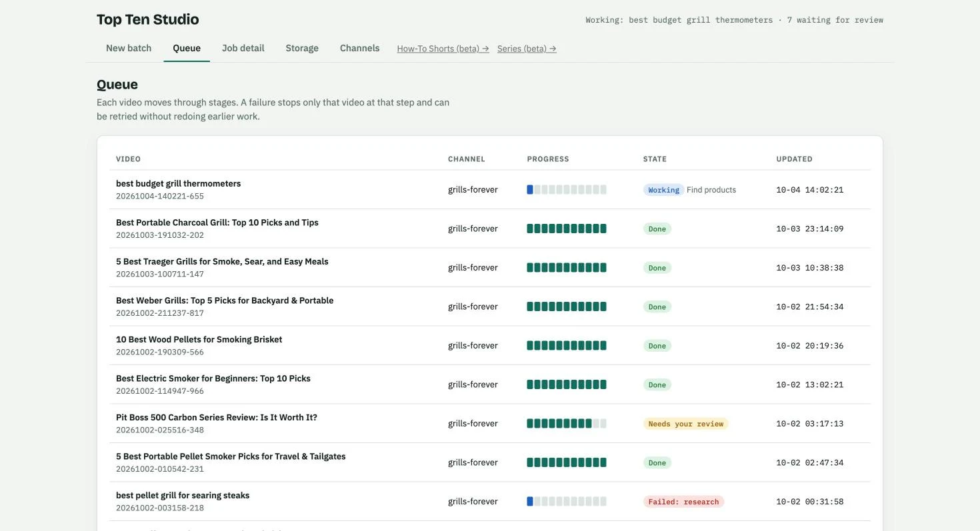Click Done badge for Weber Grills row
980x531 pixels.
coord(657,306)
